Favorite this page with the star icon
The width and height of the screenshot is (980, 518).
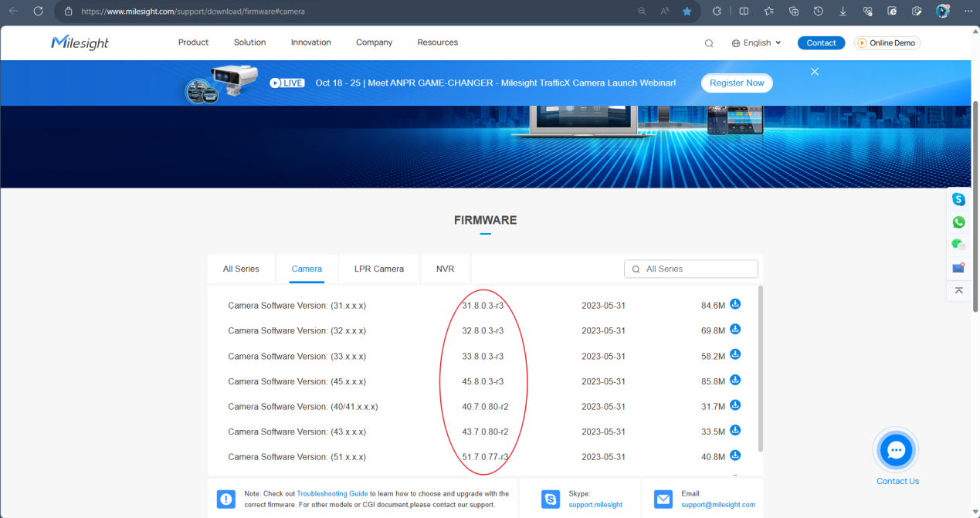tap(687, 12)
